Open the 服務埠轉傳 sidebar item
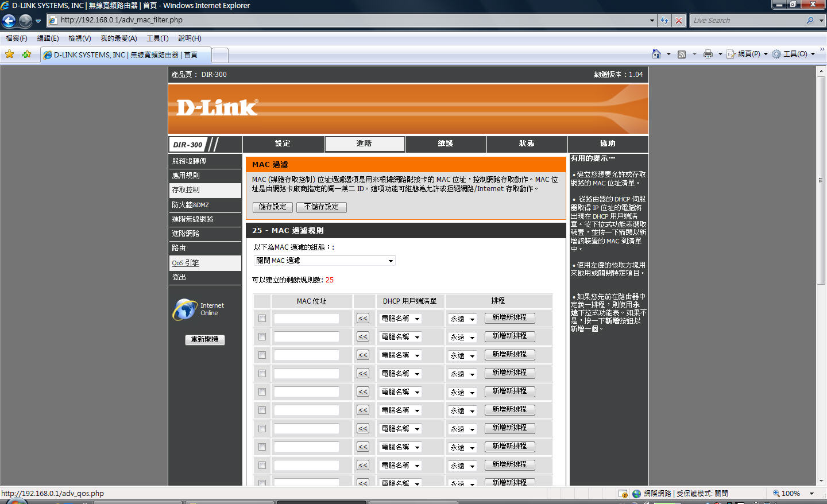The height and width of the screenshot is (504, 827). click(x=205, y=161)
